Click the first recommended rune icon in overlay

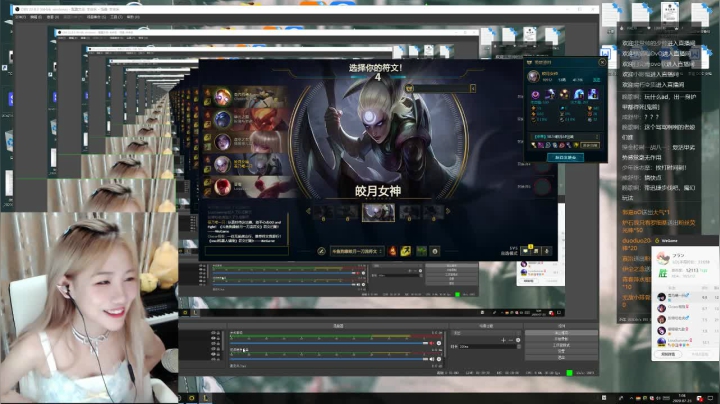click(535, 95)
